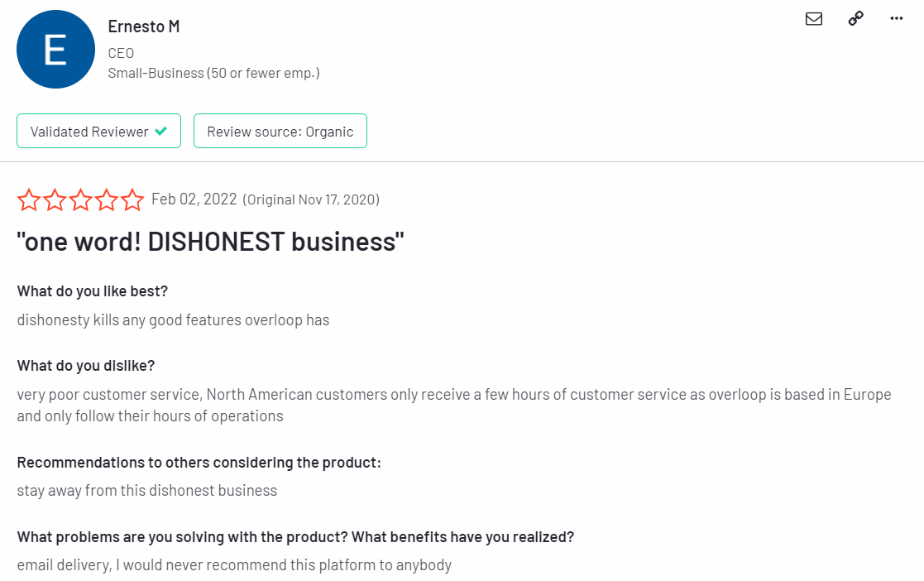Click the fourth rating star
The width and height of the screenshot is (924, 581).
pos(107,199)
